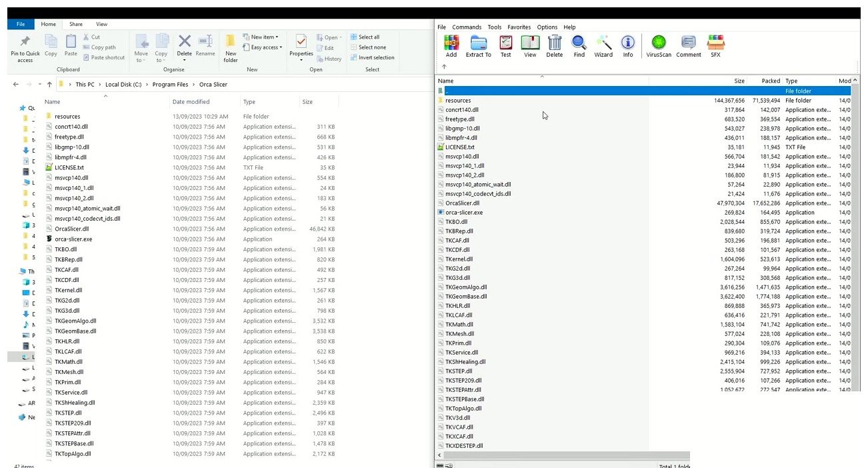The height and width of the screenshot is (468, 868).
Task: Select OrcaSlicer.dll in WinRAR file list
Action: pyautogui.click(x=462, y=203)
